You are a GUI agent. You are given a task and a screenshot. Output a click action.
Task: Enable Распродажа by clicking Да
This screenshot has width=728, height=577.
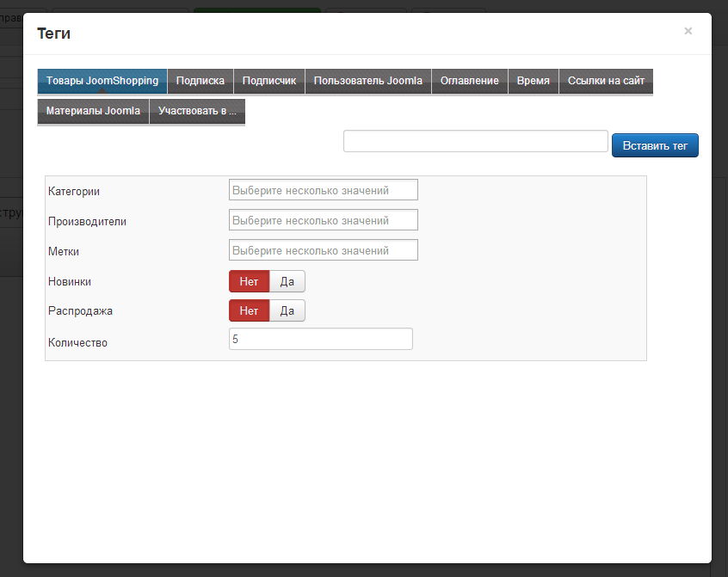(x=287, y=310)
